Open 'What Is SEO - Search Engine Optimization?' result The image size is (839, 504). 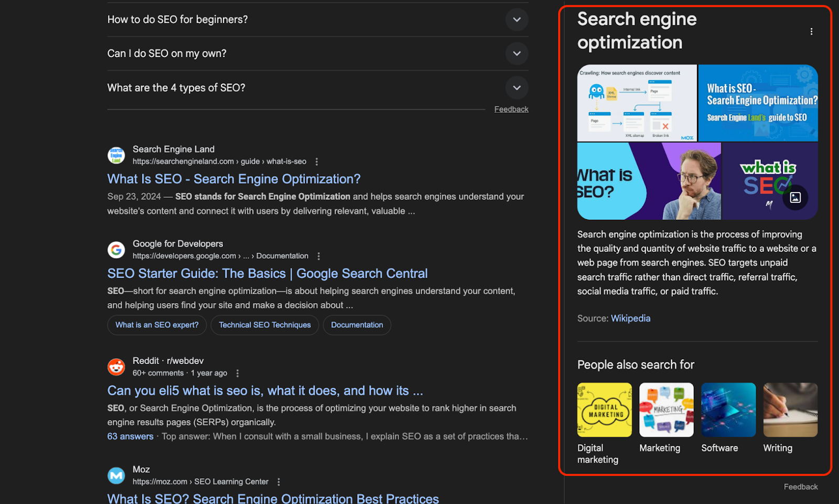click(234, 179)
